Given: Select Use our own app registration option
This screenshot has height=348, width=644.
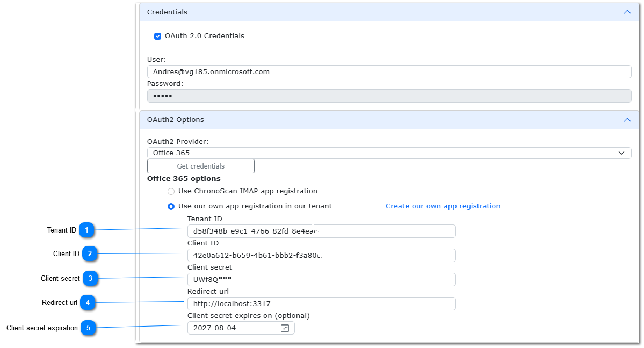Looking at the screenshot, I should click(171, 206).
